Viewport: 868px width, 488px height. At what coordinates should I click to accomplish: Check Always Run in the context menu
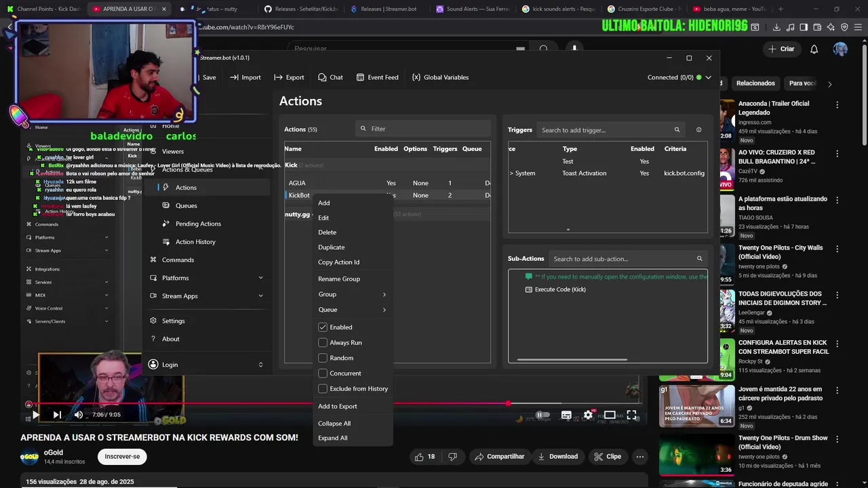pos(323,343)
